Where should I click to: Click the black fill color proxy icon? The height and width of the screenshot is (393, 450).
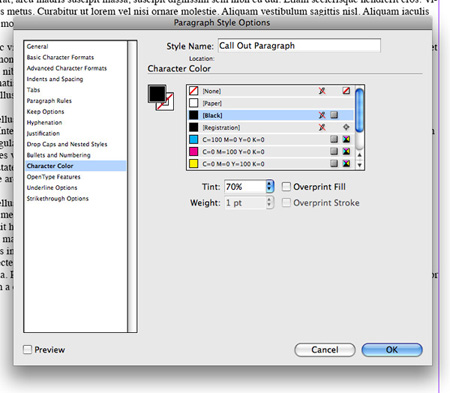[157, 94]
